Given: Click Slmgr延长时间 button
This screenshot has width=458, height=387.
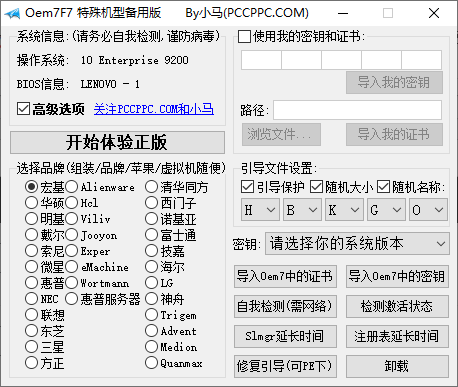Looking at the screenshot, I should click(285, 336).
